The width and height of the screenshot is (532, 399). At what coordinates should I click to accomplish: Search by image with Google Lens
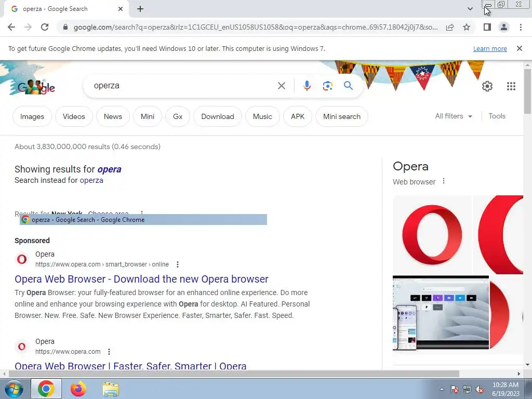pyautogui.click(x=327, y=86)
